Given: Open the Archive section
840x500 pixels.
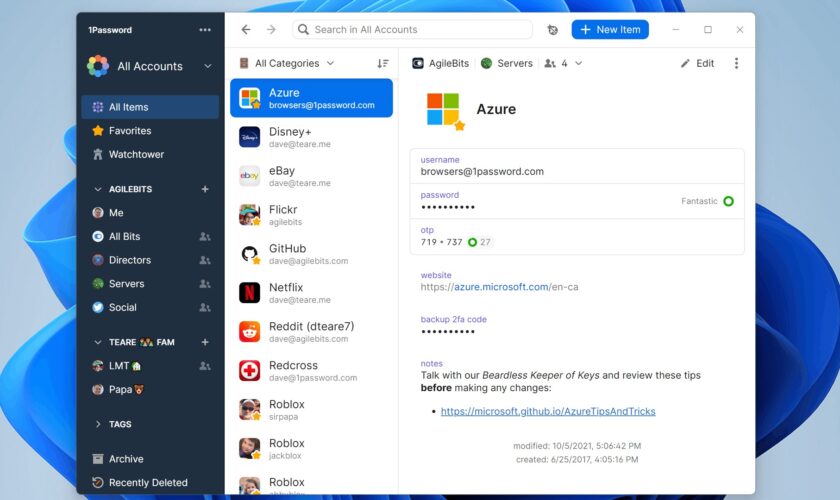Looking at the screenshot, I should [126, 459].
